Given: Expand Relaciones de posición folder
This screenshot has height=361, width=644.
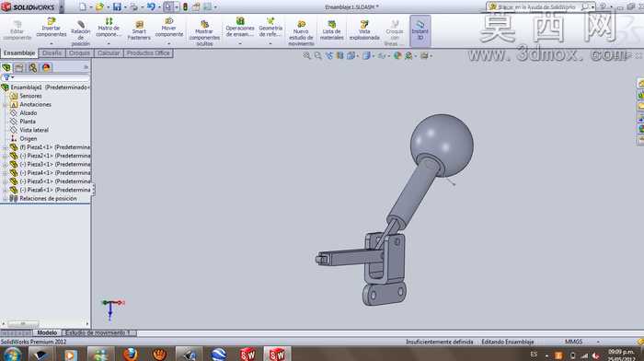Looking at the screenshot, I should coord(5,199).
